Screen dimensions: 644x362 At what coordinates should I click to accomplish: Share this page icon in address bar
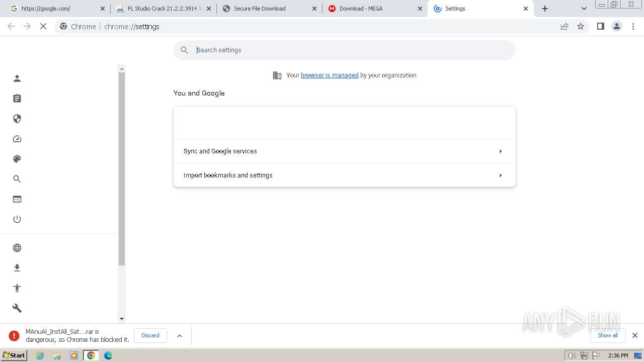pos(565,26)
